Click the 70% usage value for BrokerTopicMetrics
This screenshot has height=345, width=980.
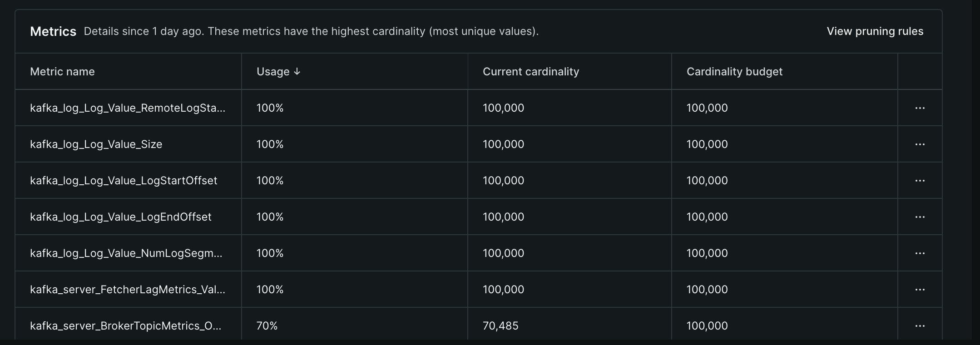pos(266,325)
